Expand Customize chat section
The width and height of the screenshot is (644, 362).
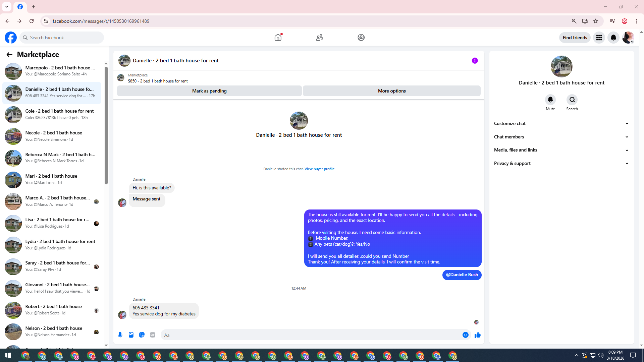pyautogui.click(x=561, y=123)
